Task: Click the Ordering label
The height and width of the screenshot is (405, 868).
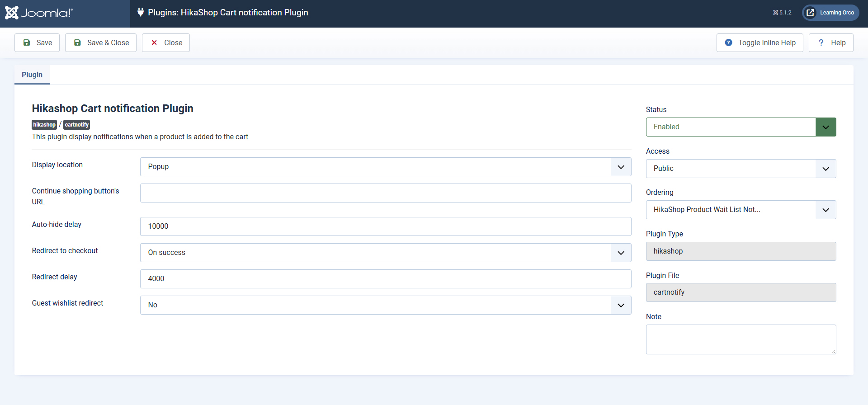Action: click(x=660, y=193)
